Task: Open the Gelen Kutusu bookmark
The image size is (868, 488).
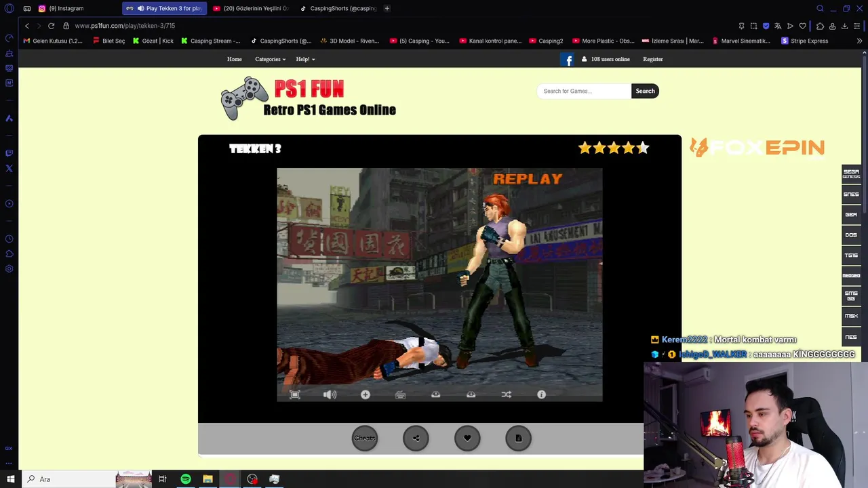Action: pyautogui.click(x=53, y=41)
